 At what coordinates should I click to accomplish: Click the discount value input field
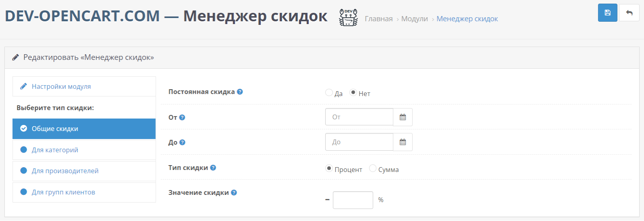click(353, 200)
